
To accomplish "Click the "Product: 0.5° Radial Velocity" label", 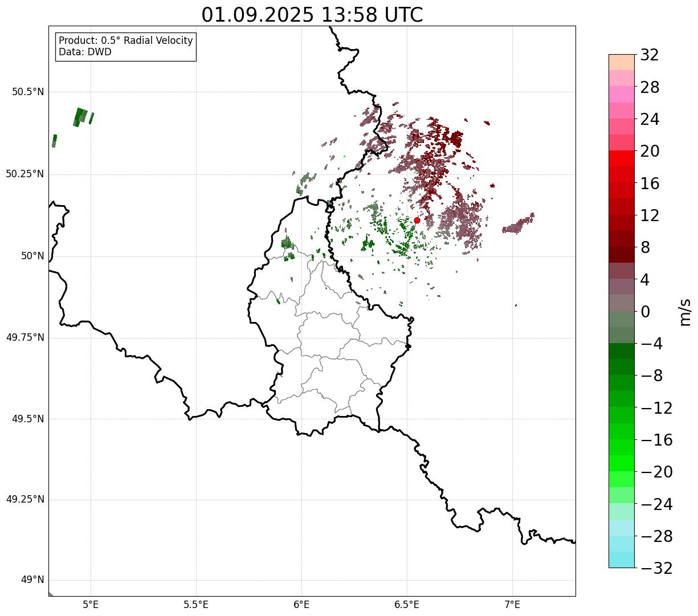I will click(x=126, y=41).
